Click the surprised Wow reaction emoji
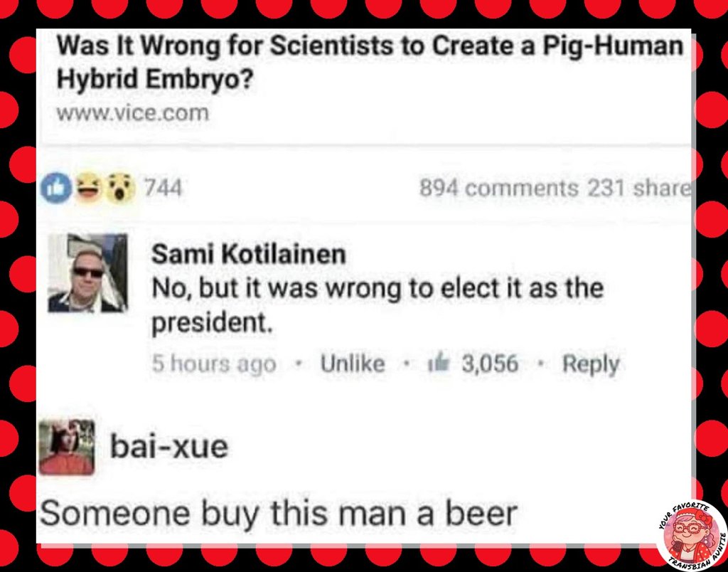The height and width of the screenshot is (572, 728). [121, 189]
